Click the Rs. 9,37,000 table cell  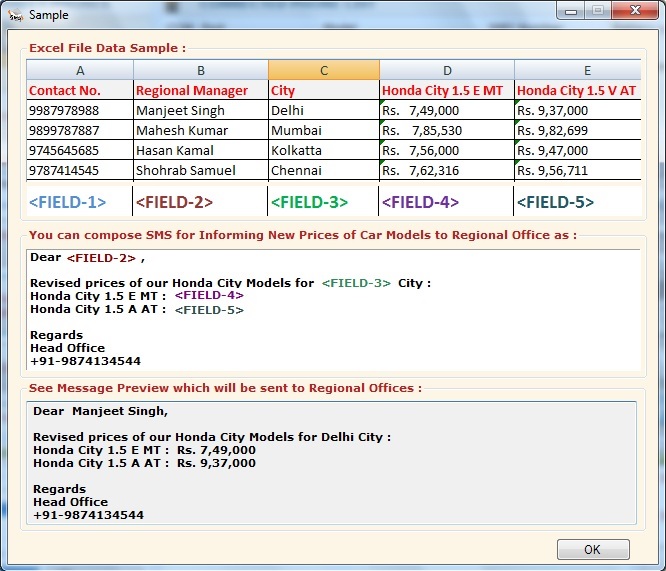point(578,110)
